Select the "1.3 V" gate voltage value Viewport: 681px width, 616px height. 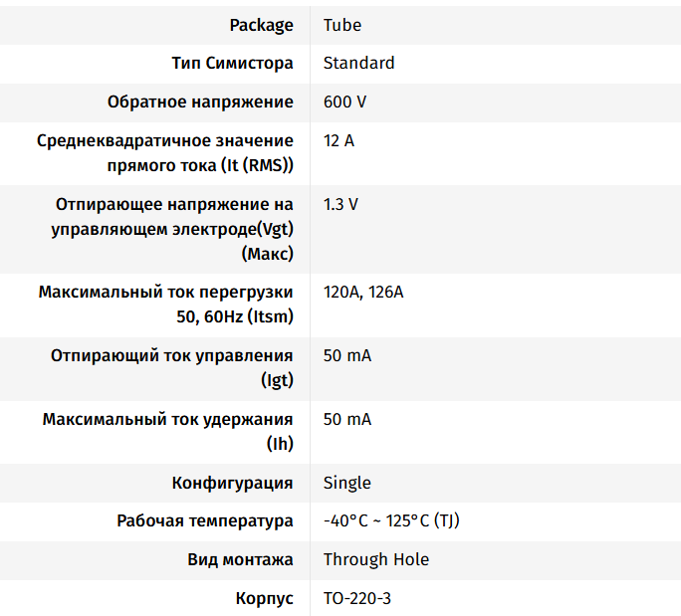pos(340,204)
